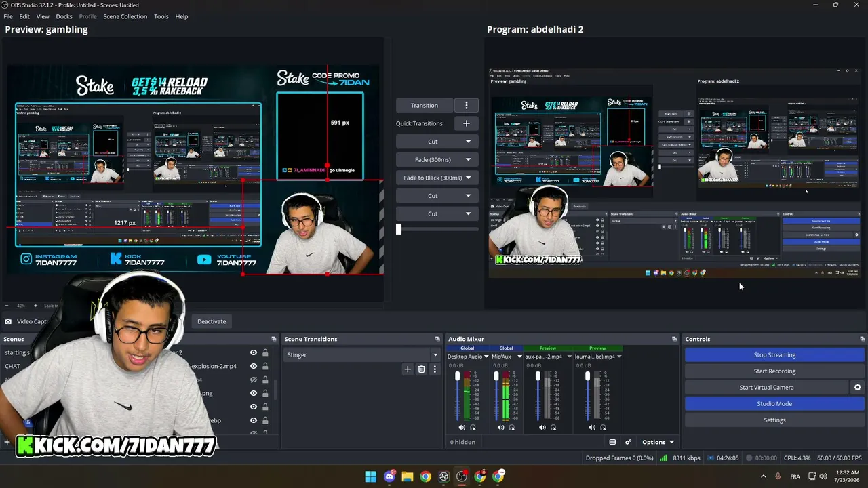
Task: Expand aux-pa...-2.mp4 channel menu
Action: point(570,356)
